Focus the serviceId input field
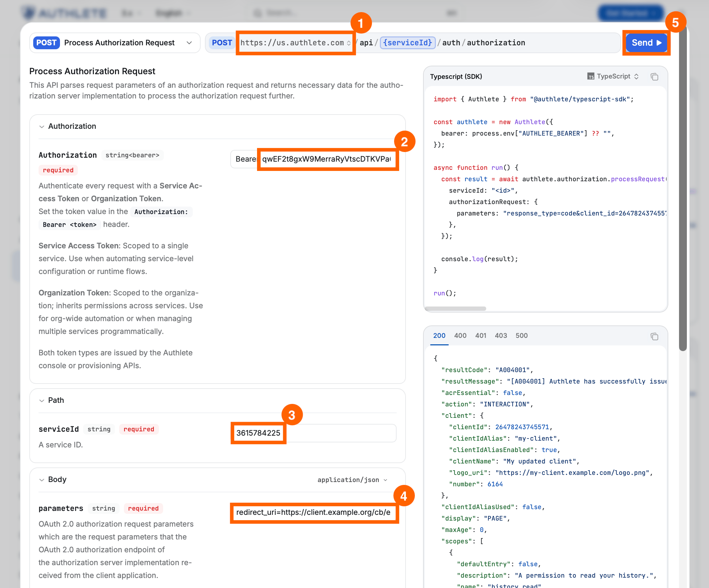Image resolution: width=709 pixels, height=588 pixels. point(313,433)
